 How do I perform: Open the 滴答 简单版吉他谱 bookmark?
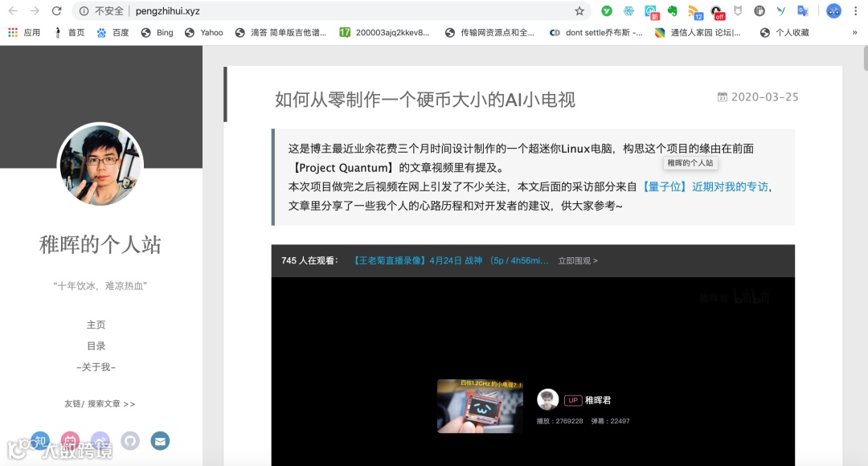point(280,33)
